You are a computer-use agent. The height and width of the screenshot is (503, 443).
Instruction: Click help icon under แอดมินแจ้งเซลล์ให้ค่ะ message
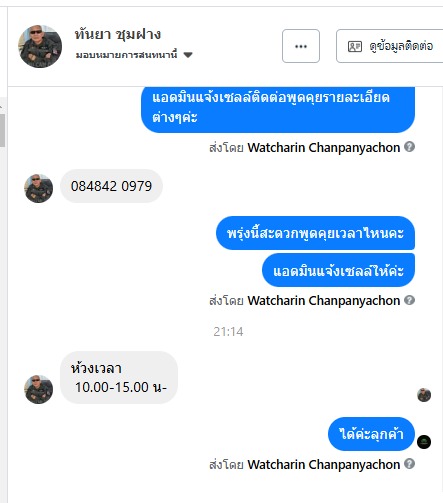(x=409, y=300)
